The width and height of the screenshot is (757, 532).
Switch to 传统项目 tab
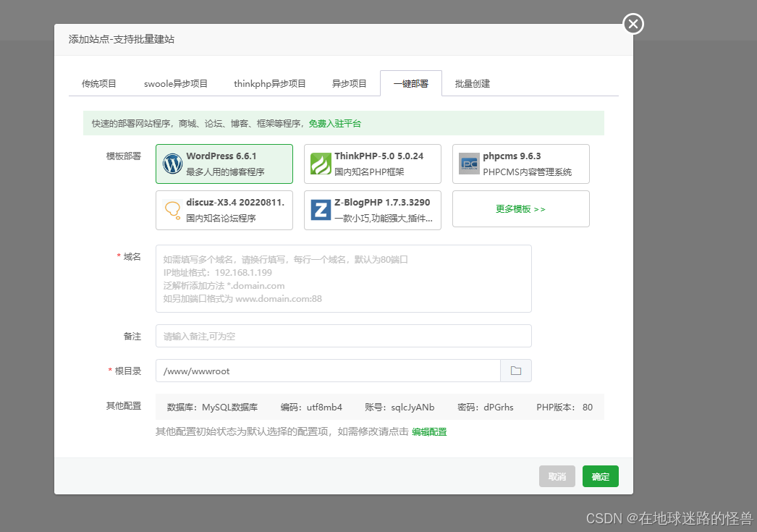pos(99,83)
